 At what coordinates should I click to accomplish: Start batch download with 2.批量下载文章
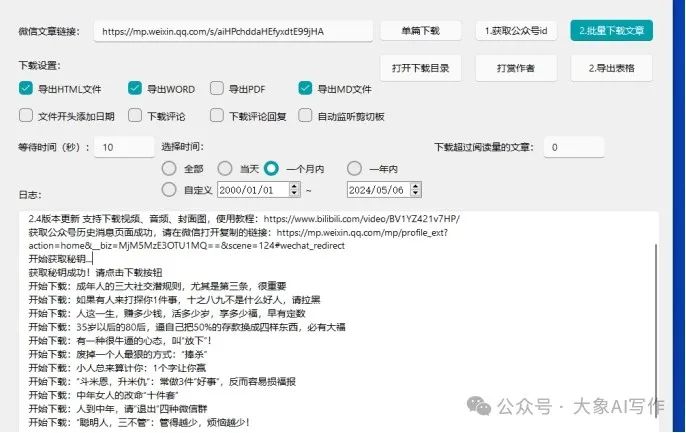pos(612,31)
